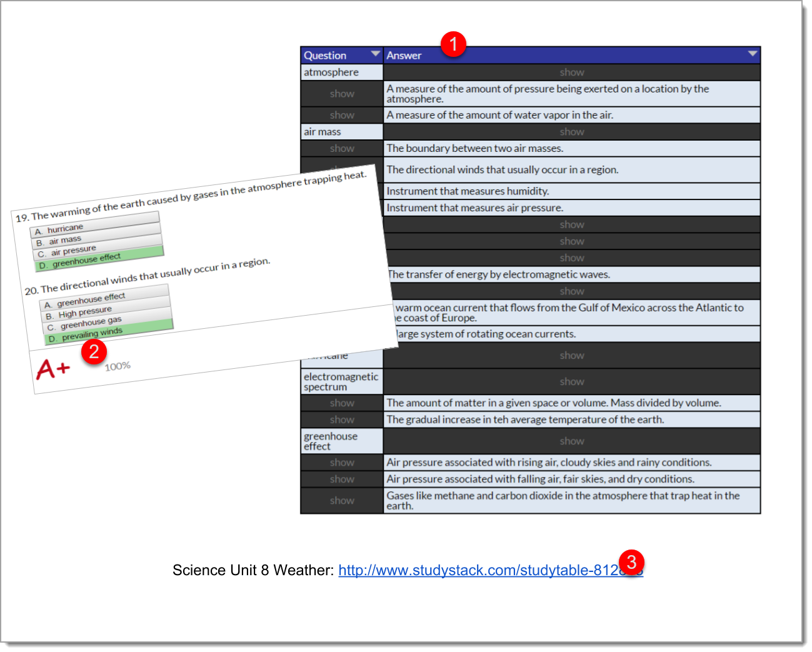Reveal the hidden answer for air mass

[x=571, y=132]
